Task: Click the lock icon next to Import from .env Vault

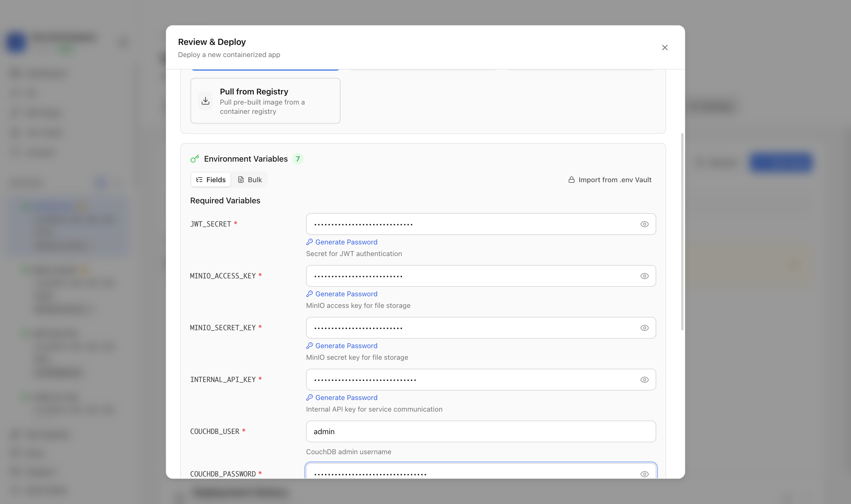Action: click(572, 180)
